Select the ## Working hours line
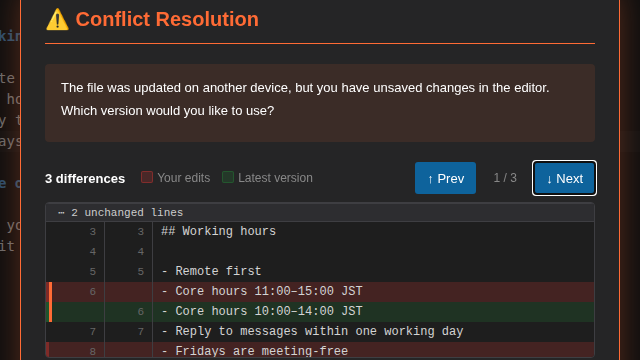 point(320,231)
